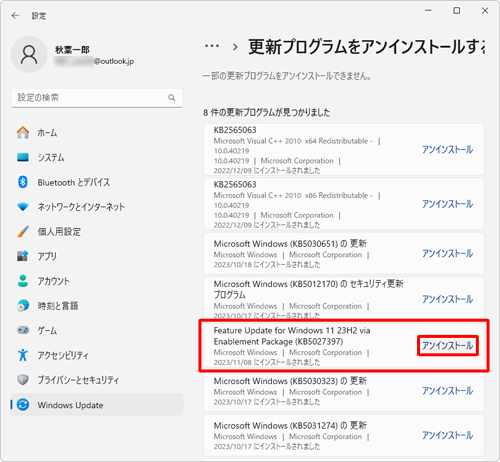Focus the 設定の検索 search box
The width and height of the screenshot is (500, 462).
pos(97,98)
